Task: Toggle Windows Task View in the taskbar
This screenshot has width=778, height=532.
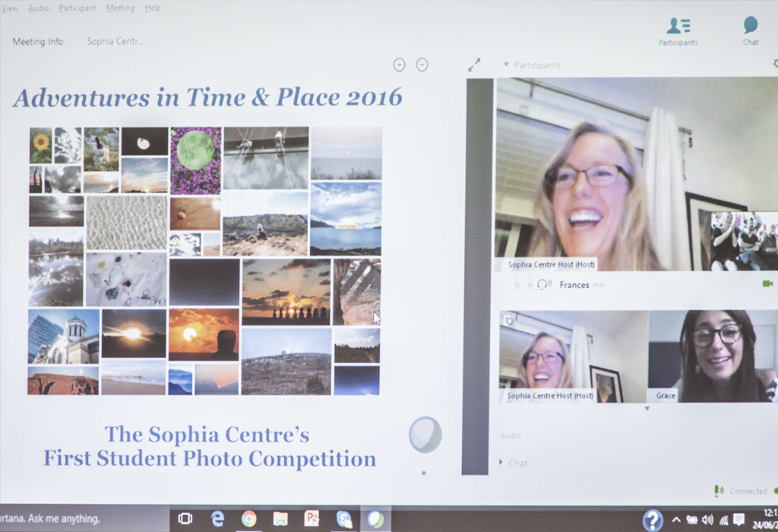Action: tap(185, 519)
